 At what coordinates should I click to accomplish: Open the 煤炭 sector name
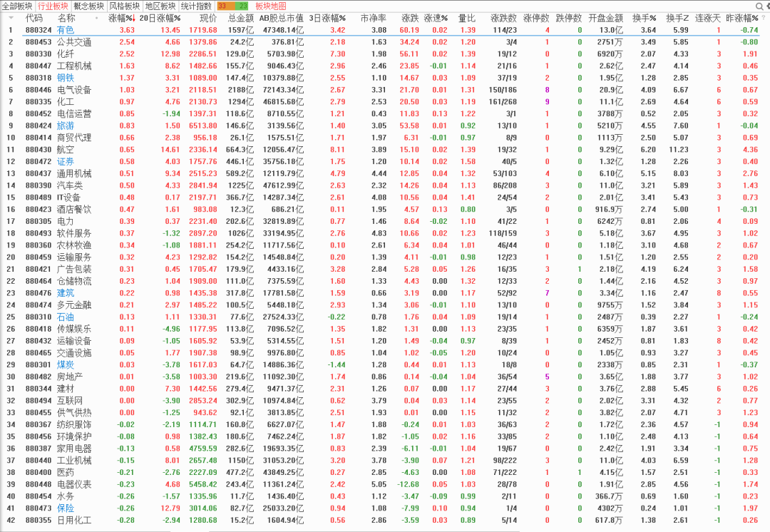[66, 364]
